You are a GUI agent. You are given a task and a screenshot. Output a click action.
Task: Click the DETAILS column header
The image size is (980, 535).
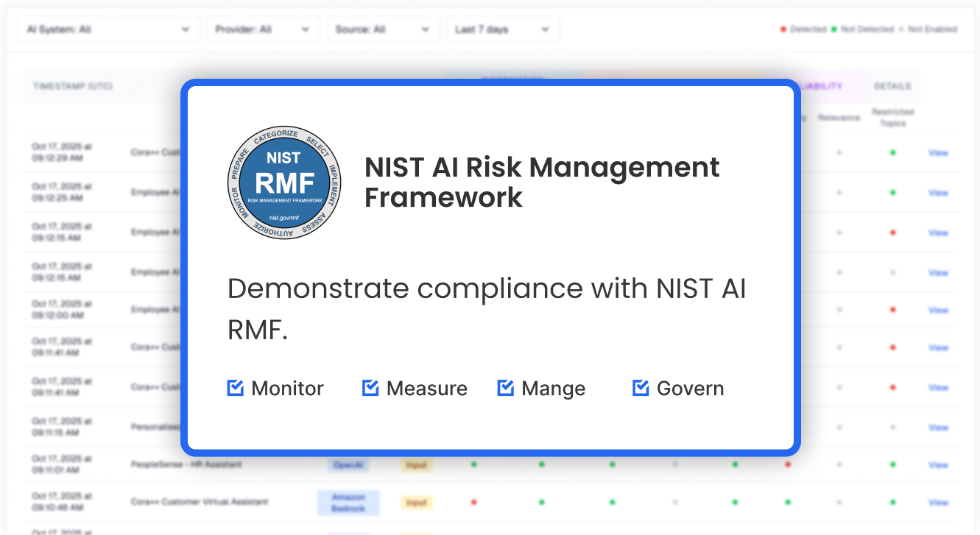tap(892, 86)
